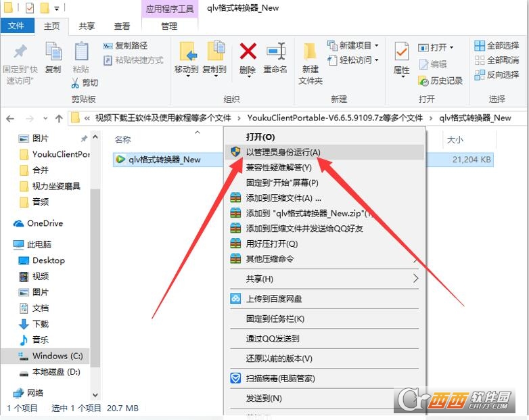The height and width of the screenshot is (420, 529).
Task: Open the 文件 file tab
Action: tap(16, 26)
